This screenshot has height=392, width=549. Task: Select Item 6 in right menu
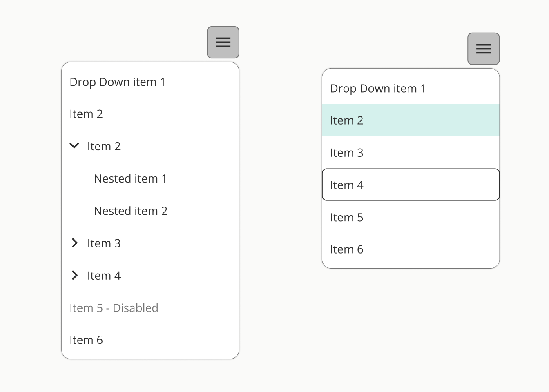[x=411, y=249]
